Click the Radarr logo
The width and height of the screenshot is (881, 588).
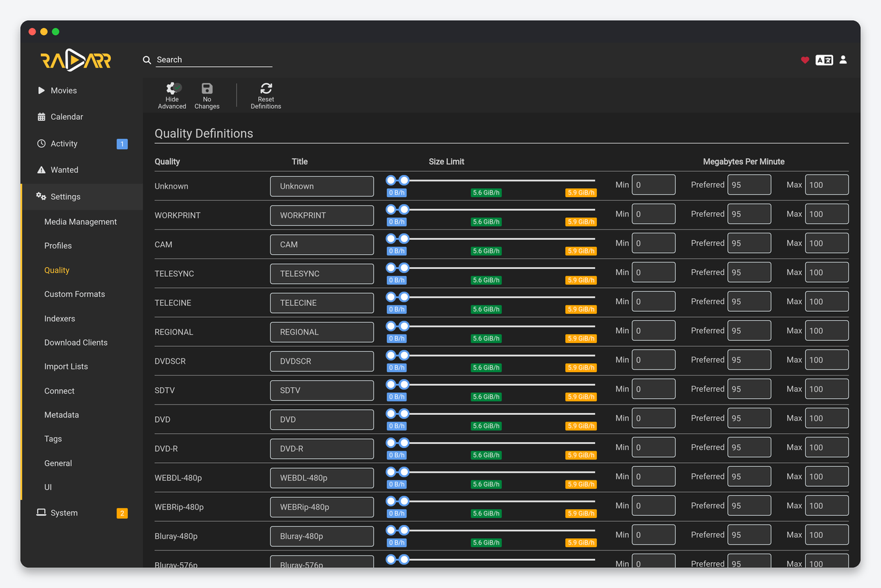[76, 60]
